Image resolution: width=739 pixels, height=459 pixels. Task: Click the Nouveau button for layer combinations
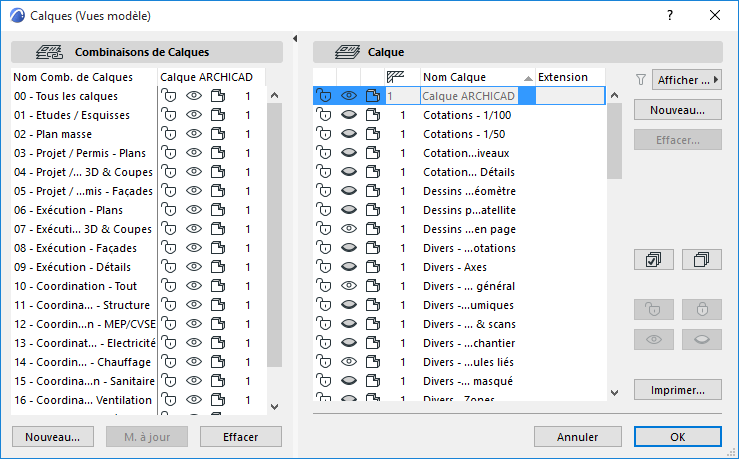coord(53,437)
